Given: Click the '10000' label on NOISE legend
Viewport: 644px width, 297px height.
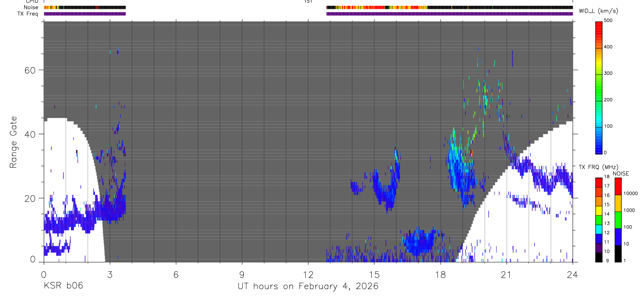Looking at the screenshot, I should tap(631, 193).
